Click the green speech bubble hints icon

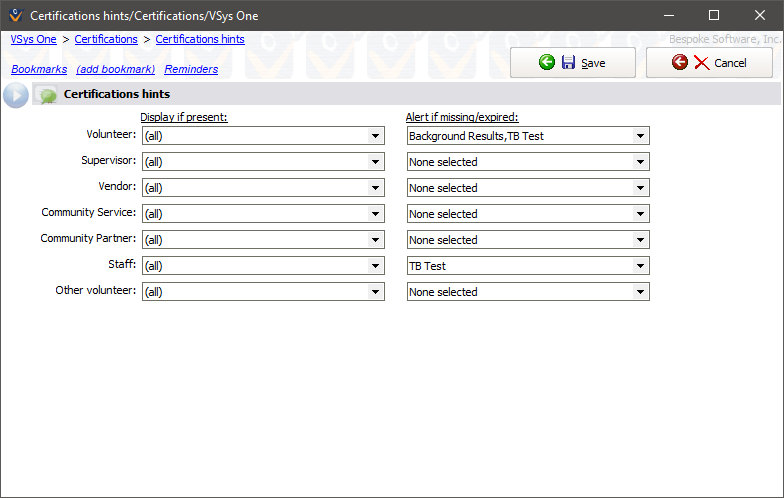(47, 95)
